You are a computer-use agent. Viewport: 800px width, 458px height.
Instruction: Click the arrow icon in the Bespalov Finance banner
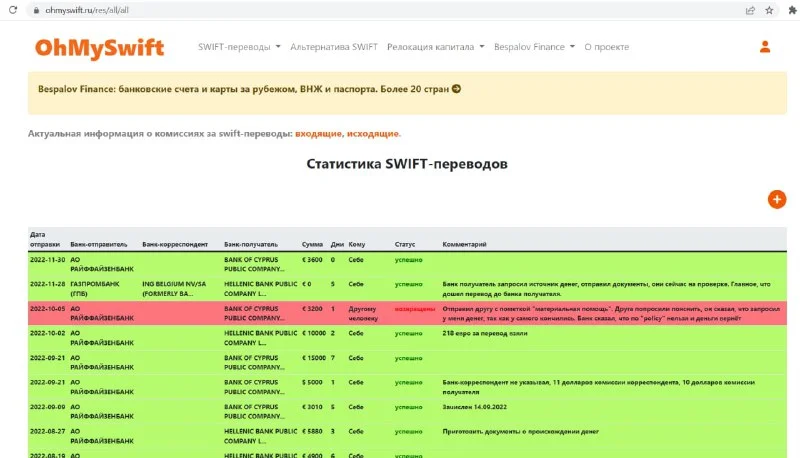pos(456,89)
